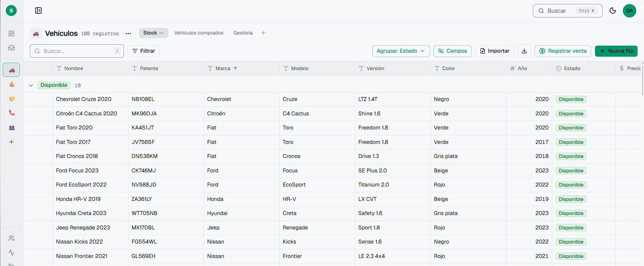Open the handshake icon in sidebar

coord(12,99)
